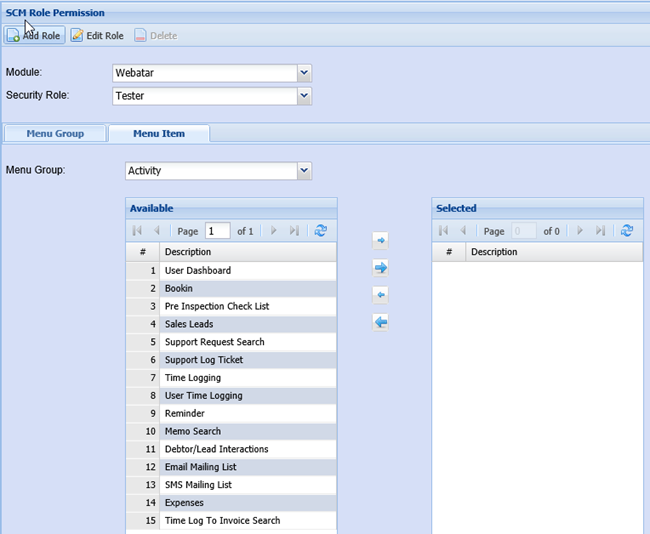Remove all items back to Available
The width and height of the screenshot is (650, 534).
pos(380,322)
